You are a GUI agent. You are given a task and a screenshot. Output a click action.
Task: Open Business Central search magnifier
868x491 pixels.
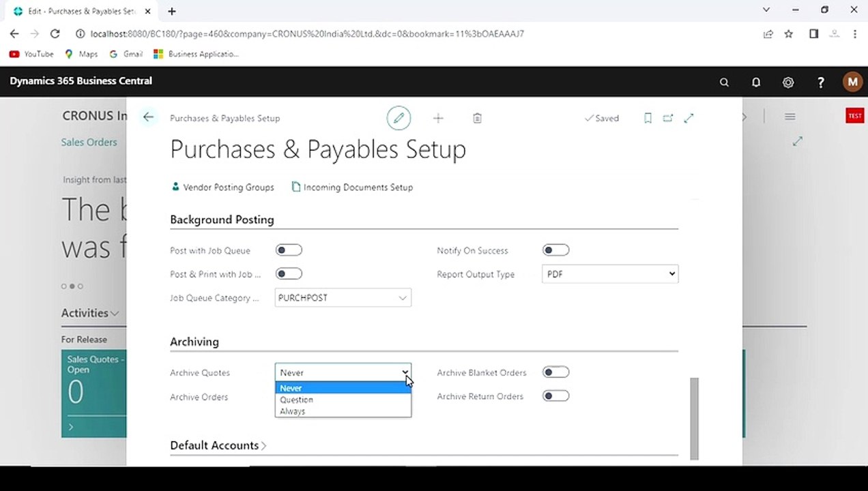[x=724, y=82]
